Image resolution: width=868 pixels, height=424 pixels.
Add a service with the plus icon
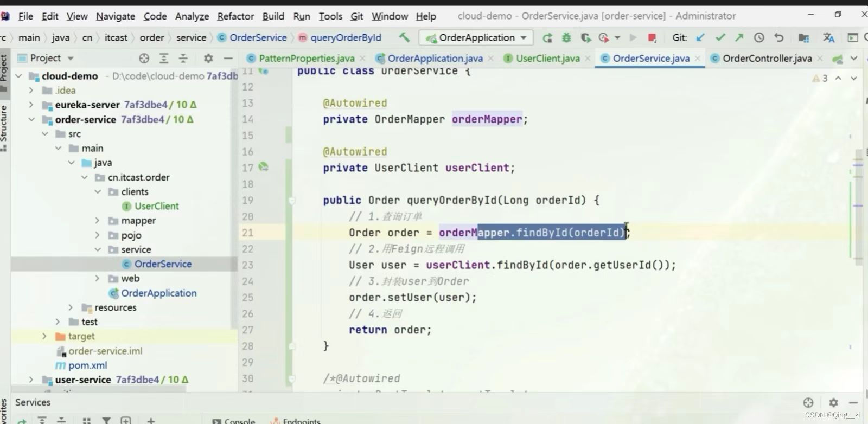click(x=151, y=420)
